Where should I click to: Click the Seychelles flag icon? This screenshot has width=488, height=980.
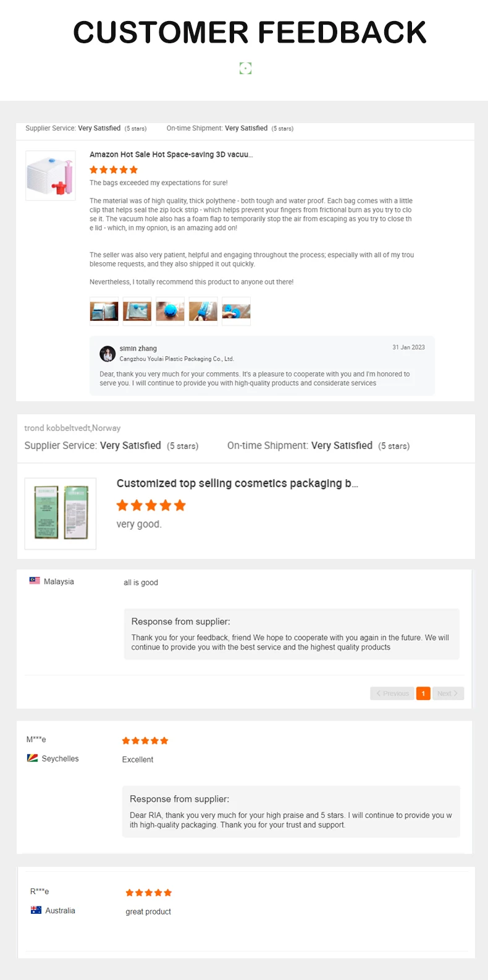click(x=33, y=758)
